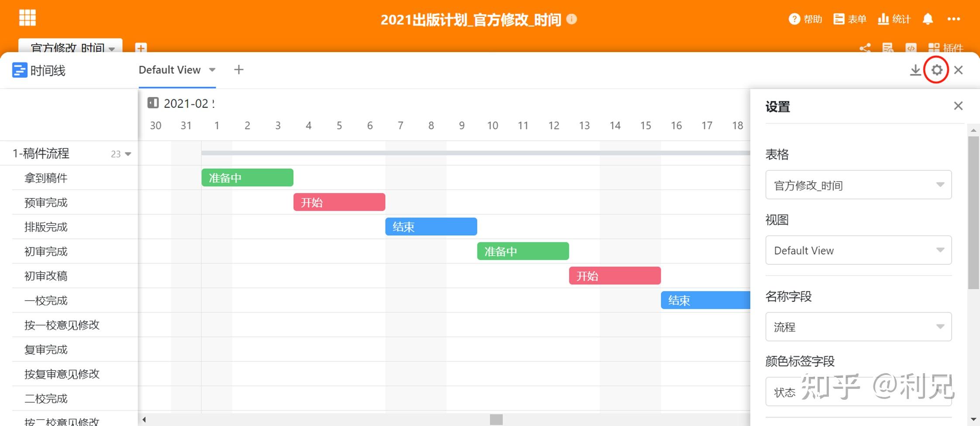
Task: Toggle the sidebar panel icon beside 2021-02
Action: (153, 103)
